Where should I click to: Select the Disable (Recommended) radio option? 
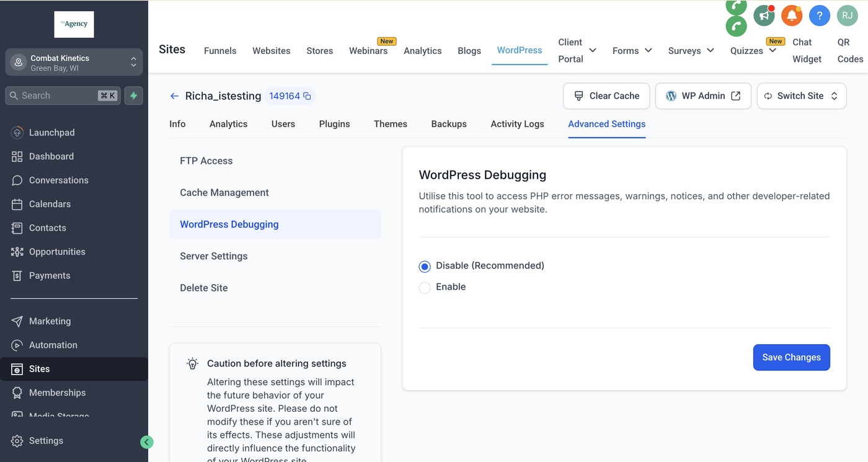pos(425,267)
